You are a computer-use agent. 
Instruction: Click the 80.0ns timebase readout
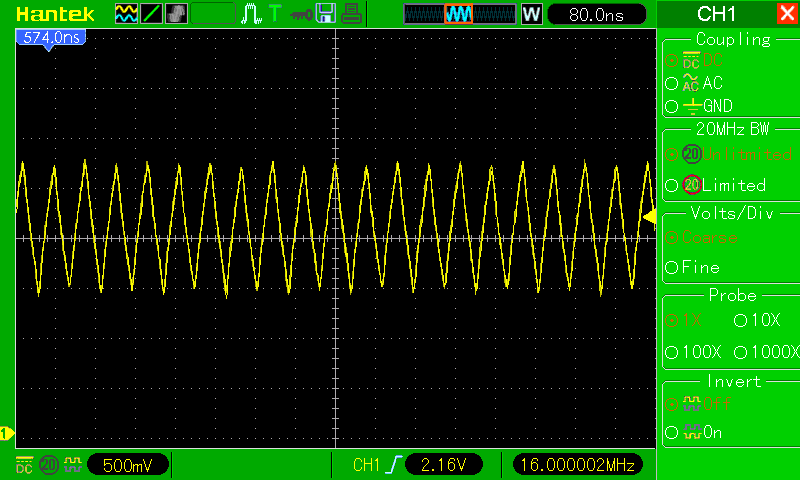click(596, 14)
